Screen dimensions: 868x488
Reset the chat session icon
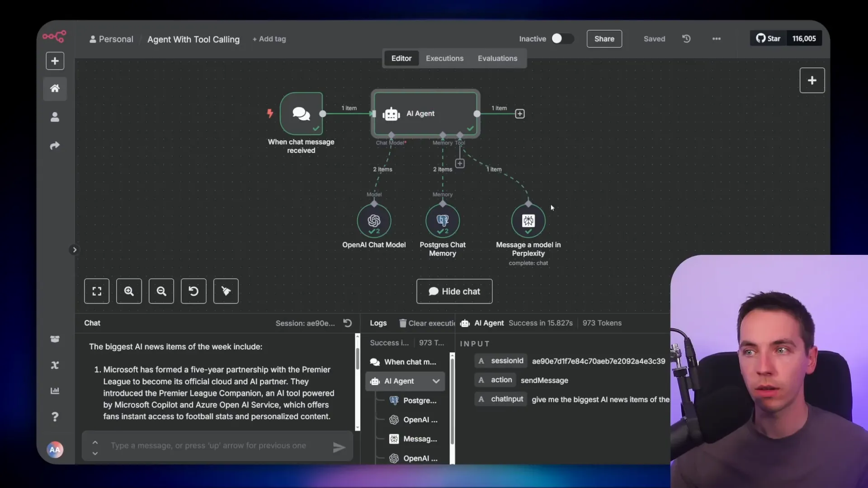pos(348,323)
